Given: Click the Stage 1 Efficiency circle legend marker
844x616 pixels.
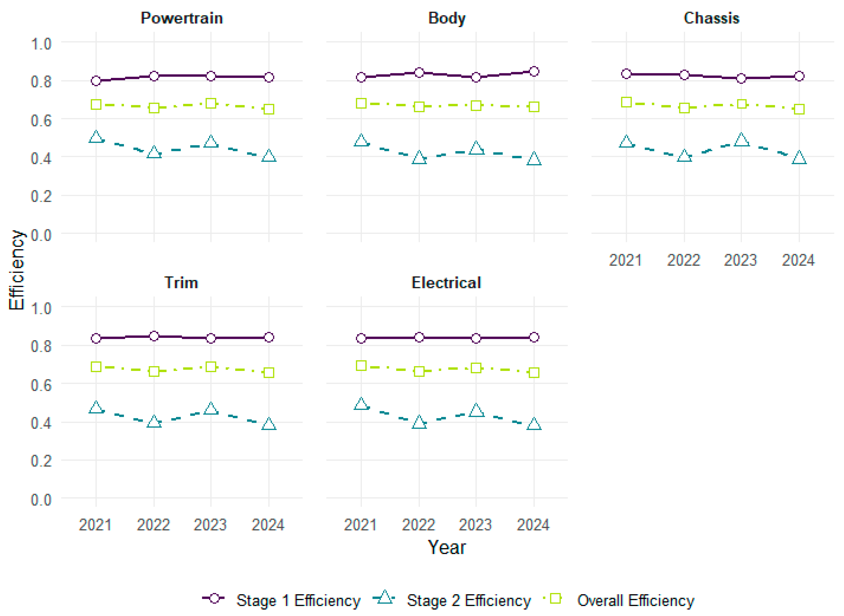Looking at the screenshot, I should [214, 599].
